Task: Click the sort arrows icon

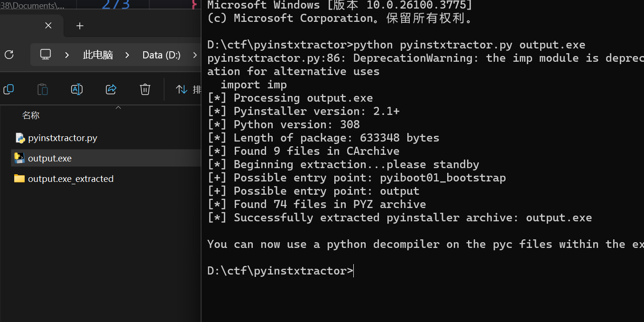Action: (182, 89)
